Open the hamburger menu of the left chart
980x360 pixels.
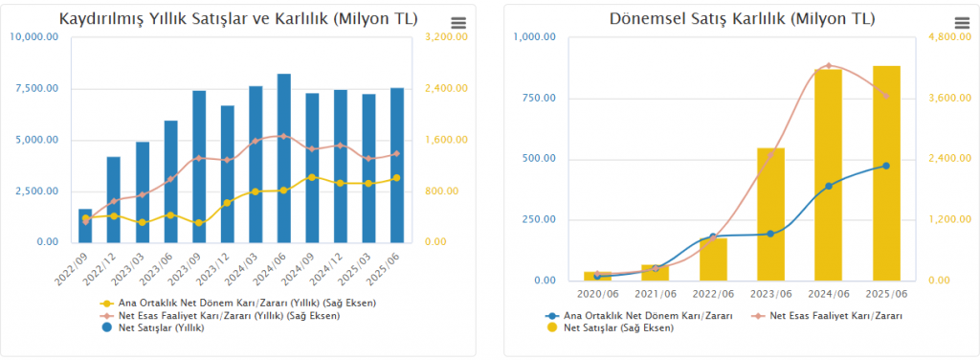(x=458, y=24)
